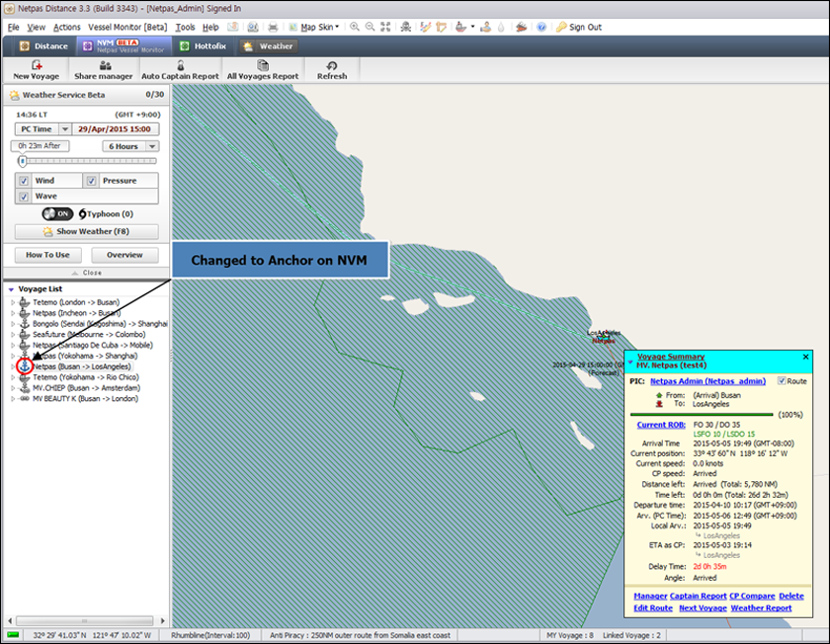Click the New Voyage icon
This screenshot has width=830, height=644.
click(36, 65)
